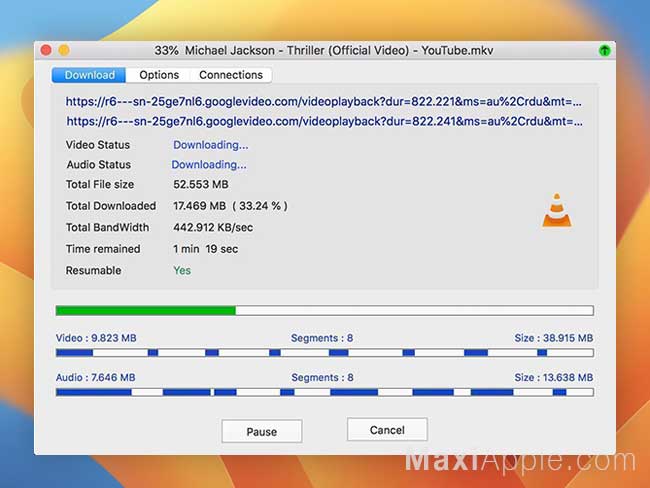Click the window title showing 33% Michael Jackson
Viewport: 650px width, 488px height.
tap(324, 51)
